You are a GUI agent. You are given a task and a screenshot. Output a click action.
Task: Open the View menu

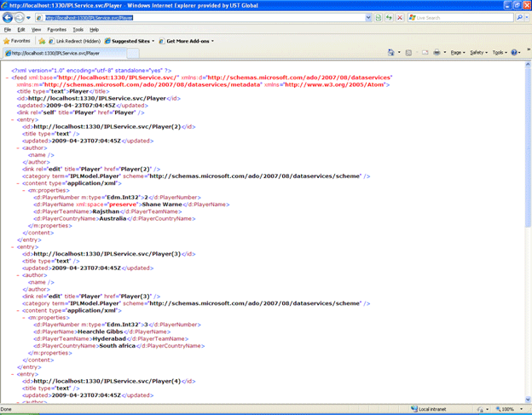(x=36, y=30)
